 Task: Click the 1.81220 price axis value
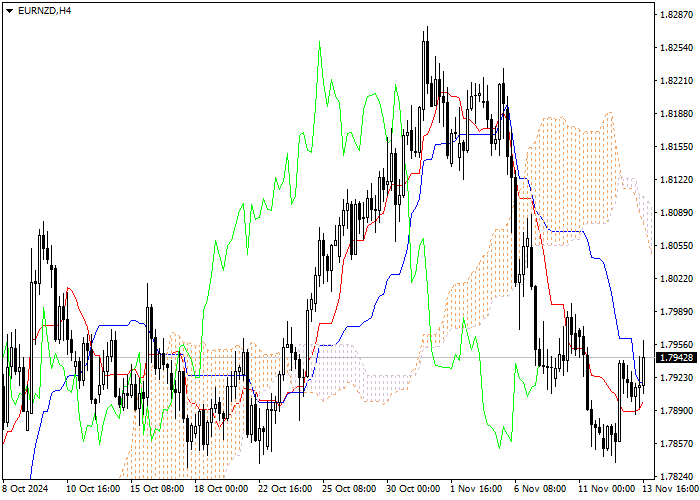pos(676,180)
